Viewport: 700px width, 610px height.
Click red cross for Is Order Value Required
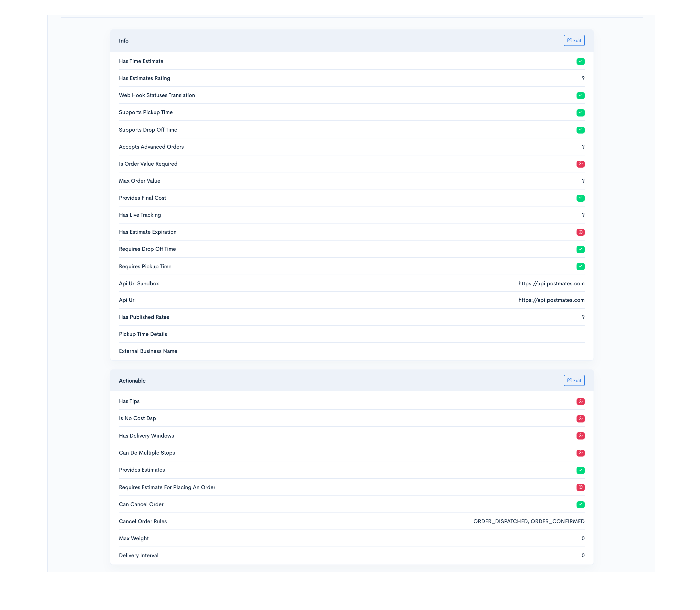tap(580, 164)
